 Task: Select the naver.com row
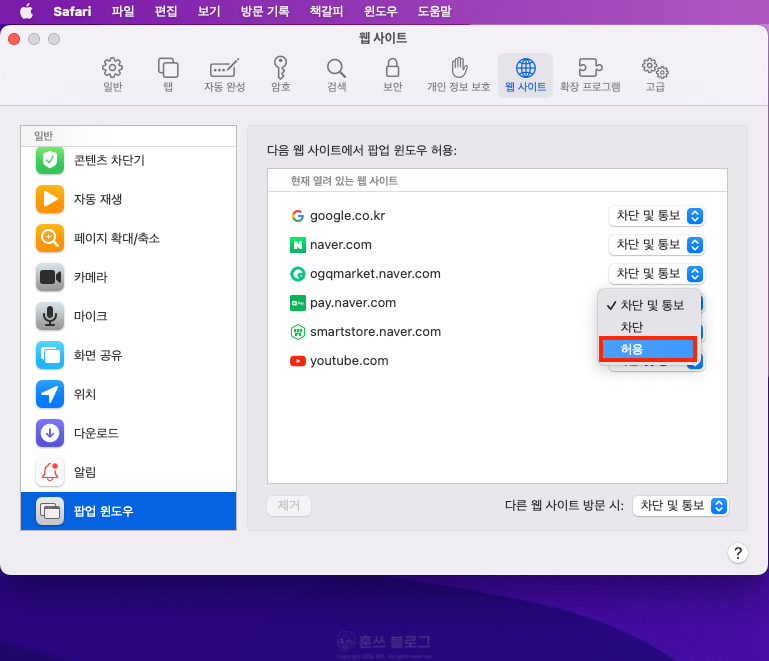pos(497,245)
